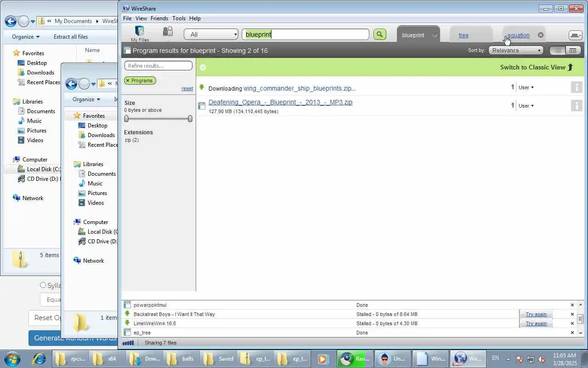Click the green magnifier search button
588x368 pixels.
[x=379, y=34]
